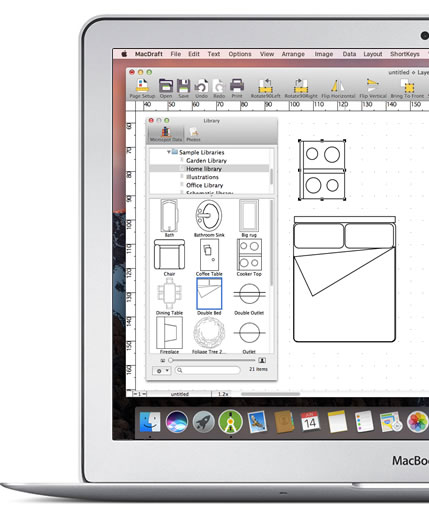
Task: Flip the selection vertically
Action: click(373, 89)
